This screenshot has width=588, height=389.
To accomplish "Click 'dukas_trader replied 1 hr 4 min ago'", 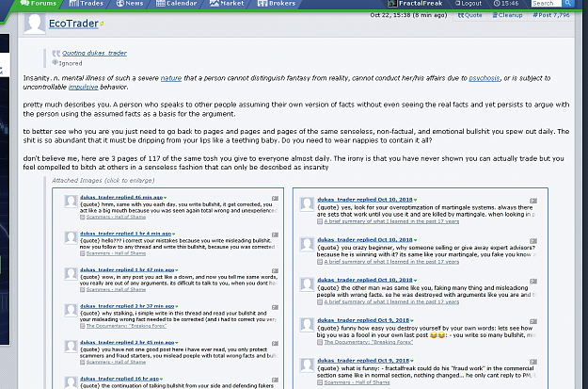I will (x=125, y=234).
